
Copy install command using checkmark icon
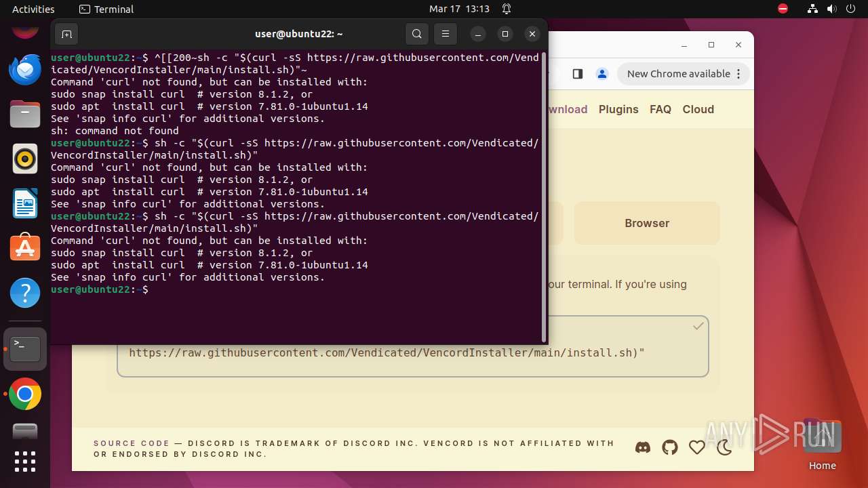[698, 326]
